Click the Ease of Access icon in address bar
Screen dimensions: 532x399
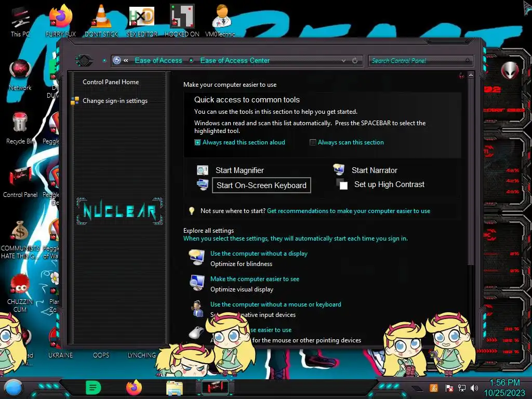pyautogui.click(x=117, y=60)
